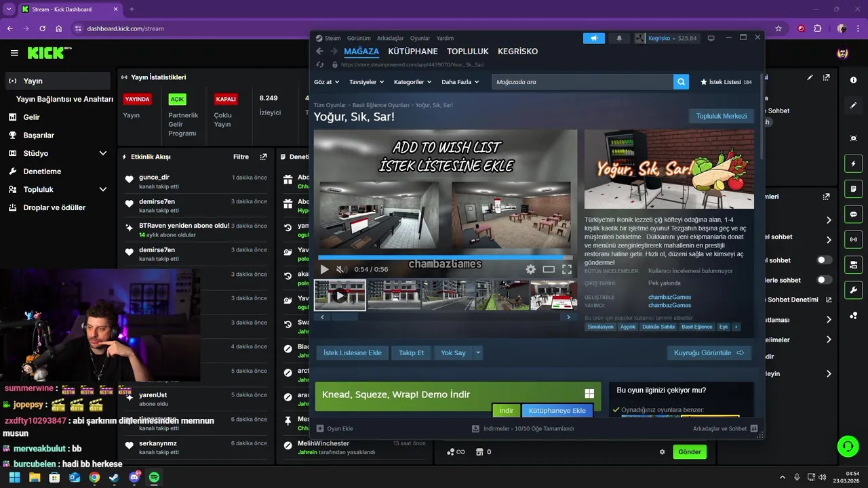Image resolution: width=868 pixels, height=488 pixels.
Task: Expand the Stüdyo sidebar section
Action: (103, 153)
